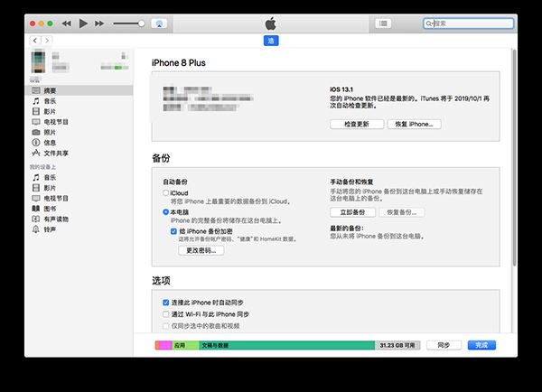542x392 pixels.
Task: Skip forward with the fast-forward button
Action: click(x=99, y=23)
